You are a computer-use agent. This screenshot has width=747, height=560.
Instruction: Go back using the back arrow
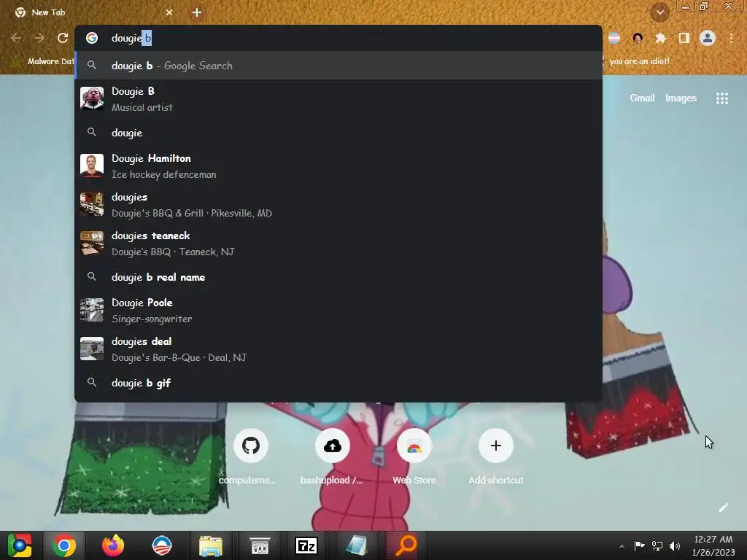[16, 38]
